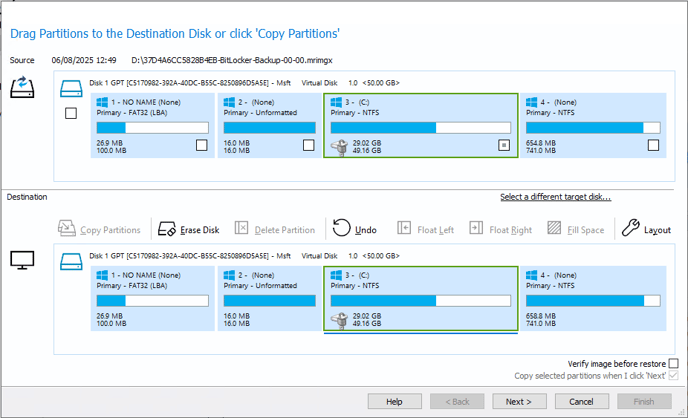Screen dimensions: 688x418
Task: Click the Cancel button
Action: 581,401
